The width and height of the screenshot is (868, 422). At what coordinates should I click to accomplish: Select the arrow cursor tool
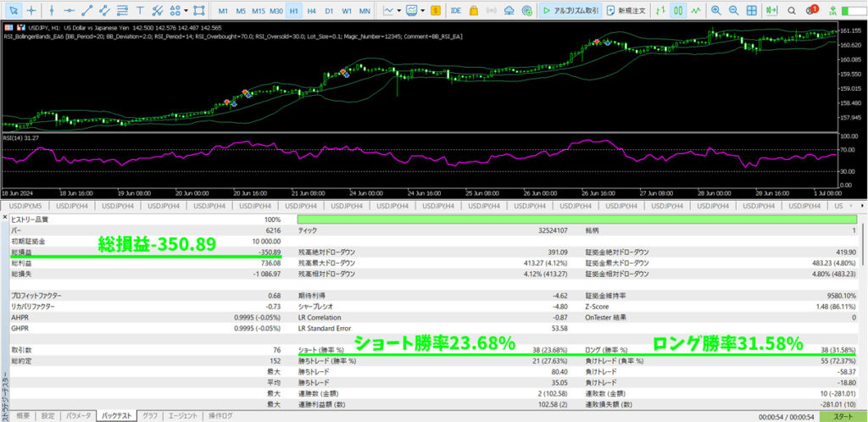tap(14, 10)
